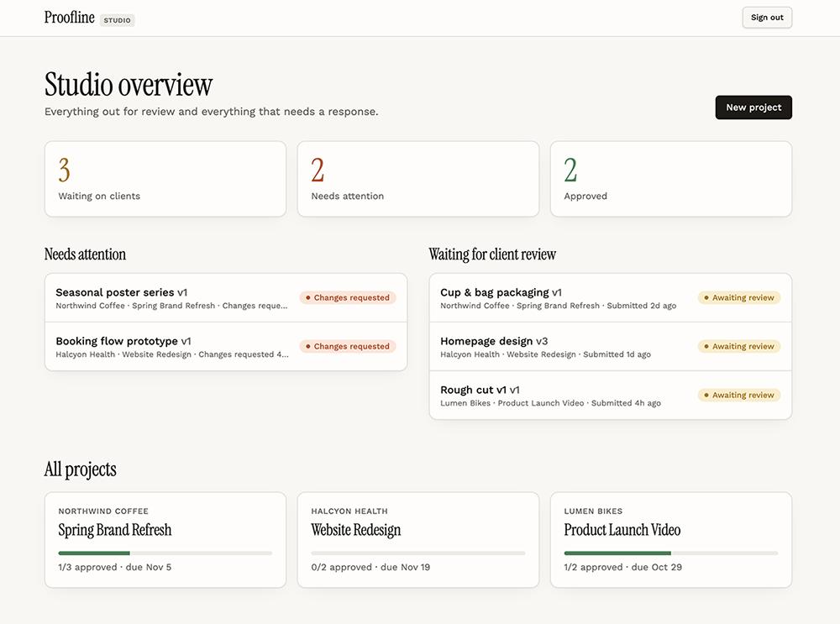840x624 pixels.
Task: Click the NORTHWIND COFFEE client label
Action: click(103, 511)
